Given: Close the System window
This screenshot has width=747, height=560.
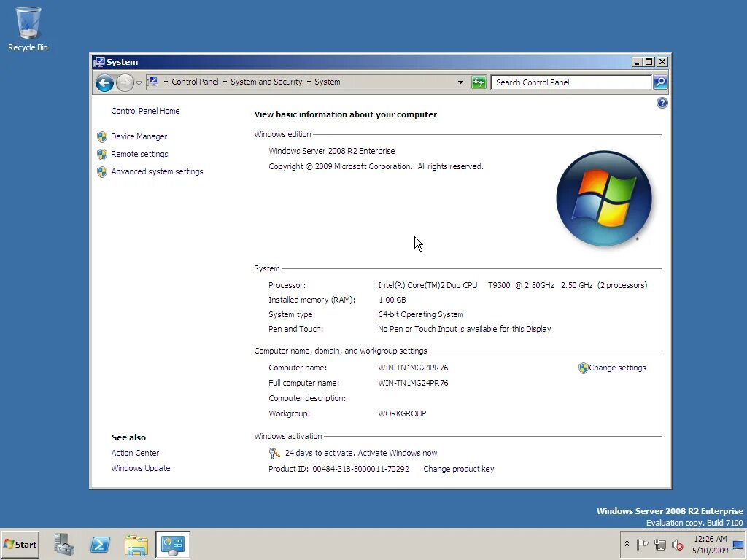Looking at the screenshot, I should (662, 62).
